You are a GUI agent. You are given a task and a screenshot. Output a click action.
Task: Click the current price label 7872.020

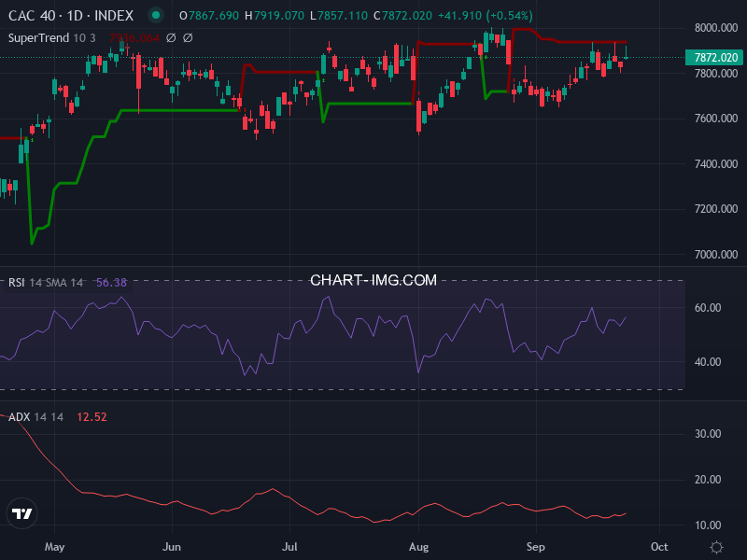click(x=715, y=58)
